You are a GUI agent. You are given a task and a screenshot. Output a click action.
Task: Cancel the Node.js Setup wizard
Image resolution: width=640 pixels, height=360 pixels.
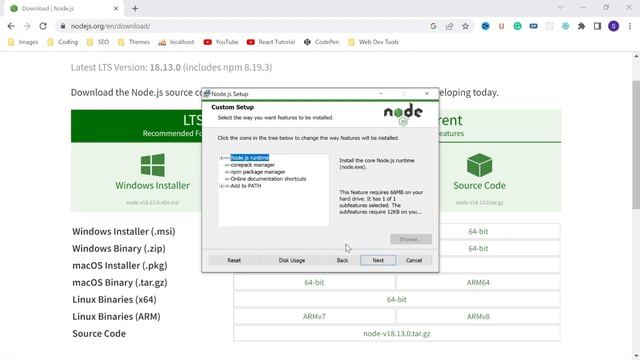(414, 260)
